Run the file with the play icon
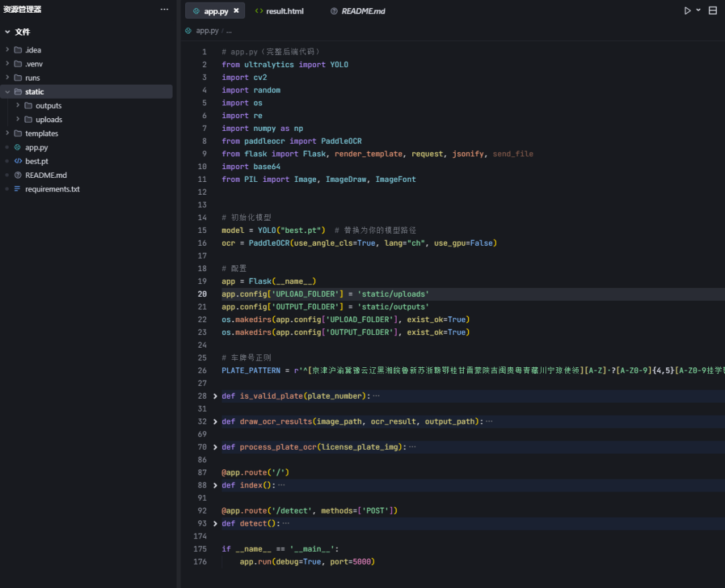 (x=687, y=11)
